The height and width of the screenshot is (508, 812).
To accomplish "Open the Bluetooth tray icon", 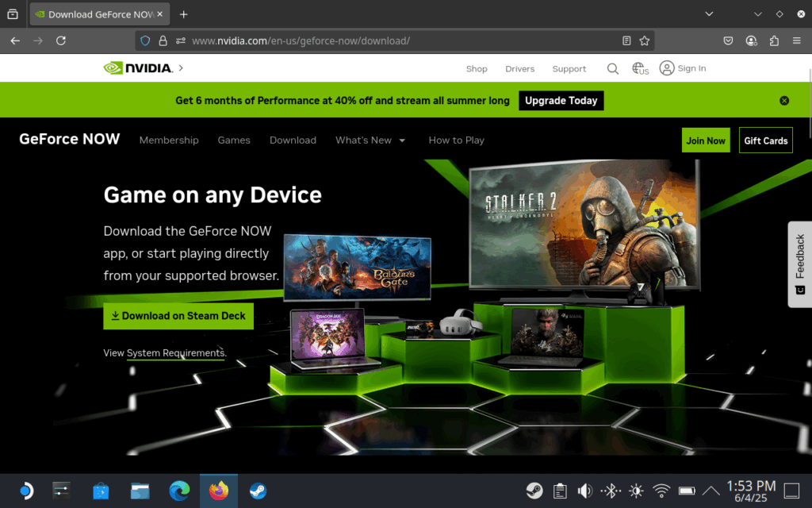I will point(611,491).
